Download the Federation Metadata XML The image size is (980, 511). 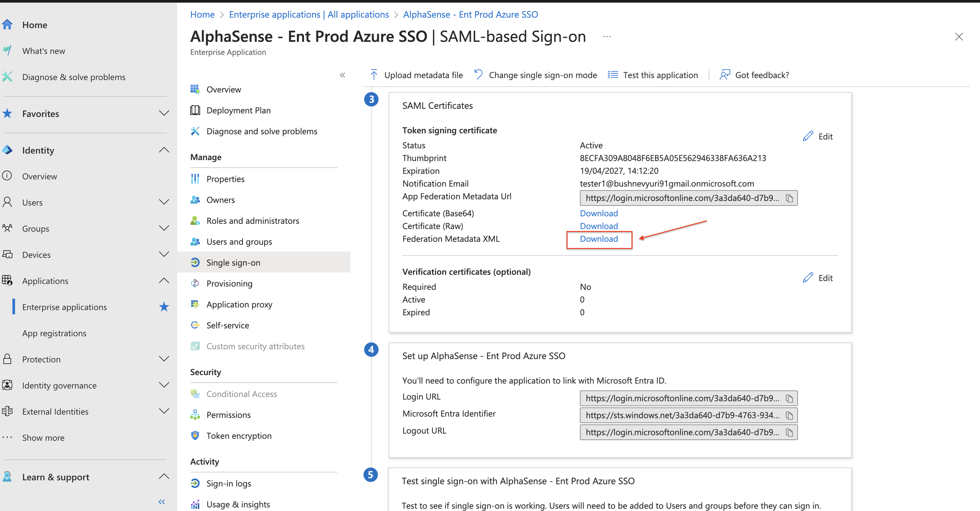click(599, 239)
